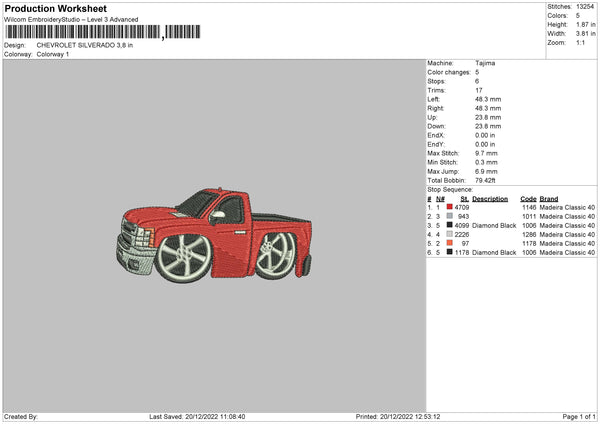This screenshot has height=424, width=600.
Task: Pick the light gray swatch with 2226 stitches
Action: point(451,235)
